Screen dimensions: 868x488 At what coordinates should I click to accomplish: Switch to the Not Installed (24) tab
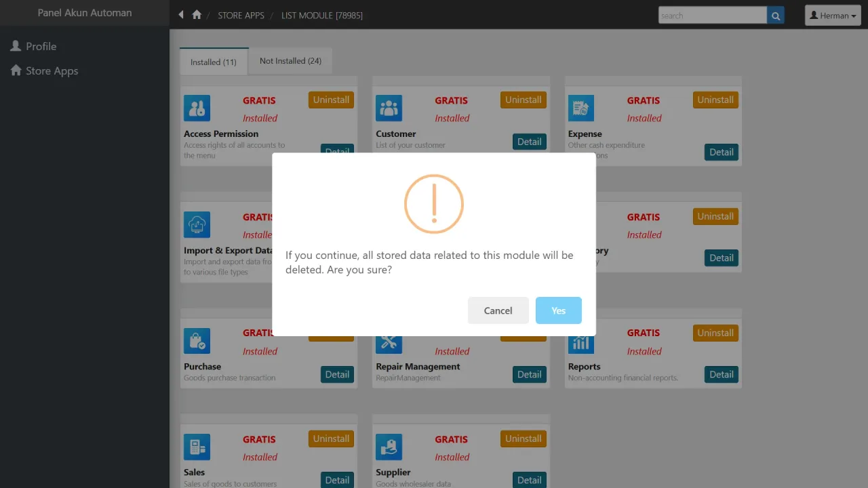pos(290,61)
